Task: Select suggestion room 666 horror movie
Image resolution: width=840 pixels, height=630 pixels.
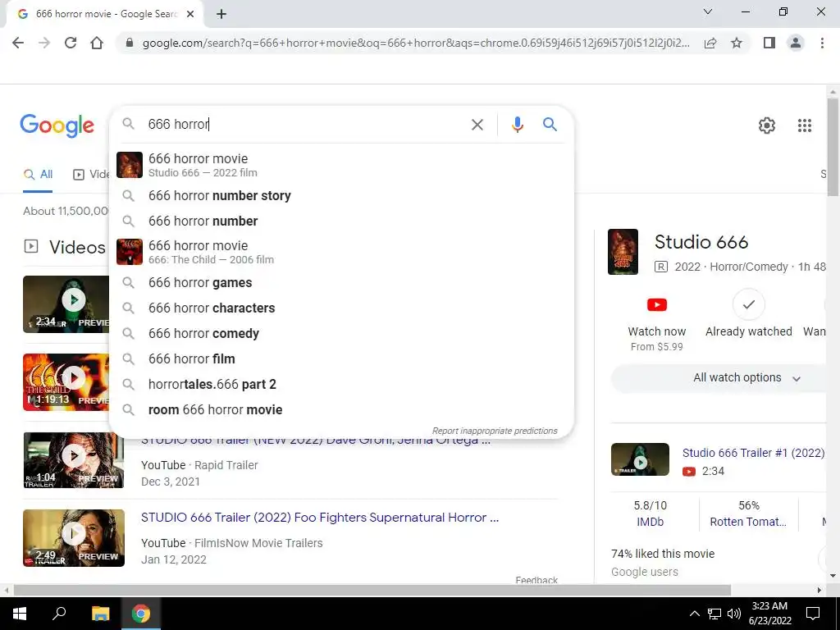Action: click(341, 410)
